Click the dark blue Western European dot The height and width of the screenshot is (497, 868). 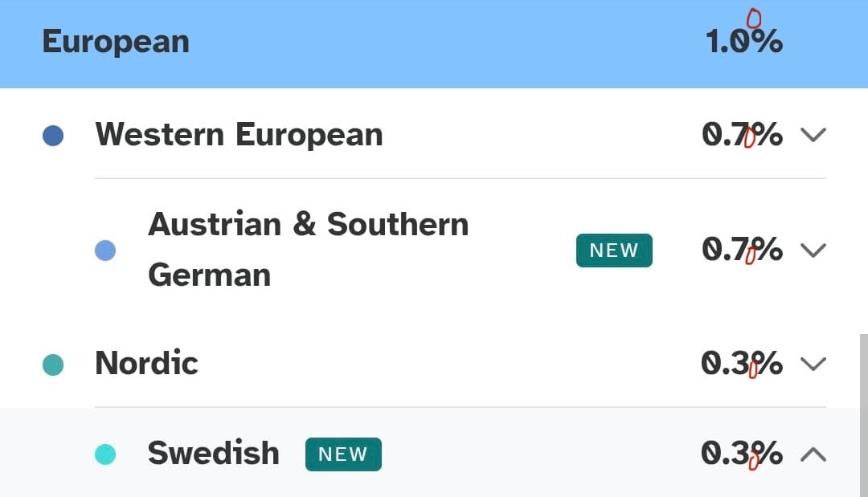pyautogui.click(x=53, y=135)
